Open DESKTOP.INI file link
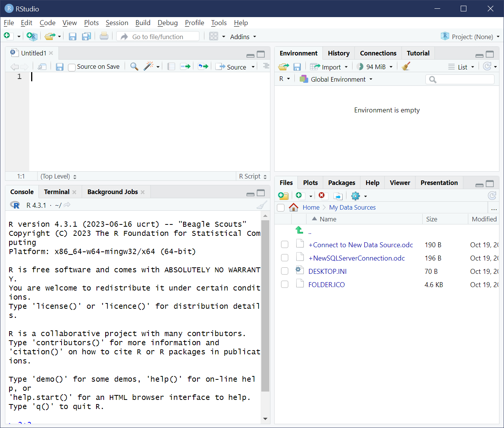 [x=327, y=271]
